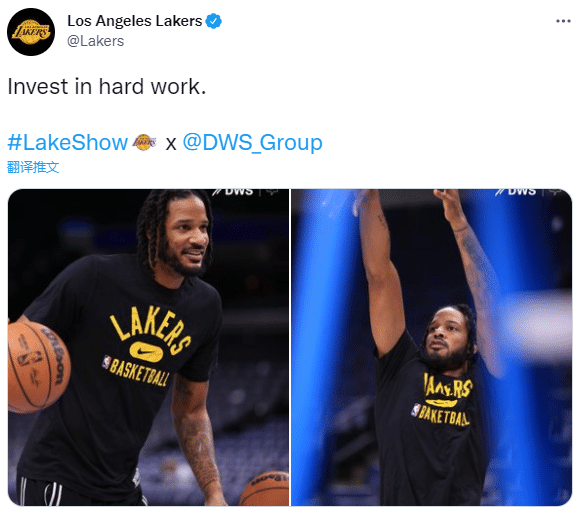Viewport: 575px width, 513px height.
Task: Click the blue verified badge icon
Action: click(213, 21)
